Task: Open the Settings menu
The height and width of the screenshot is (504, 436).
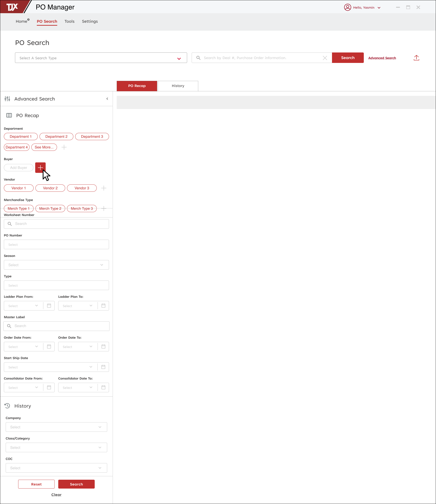Action: click(x=90, y=21)
